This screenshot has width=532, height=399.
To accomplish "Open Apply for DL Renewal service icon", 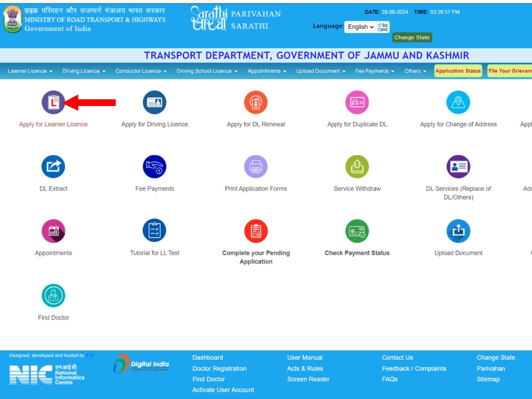I will [x=256, y=102].
